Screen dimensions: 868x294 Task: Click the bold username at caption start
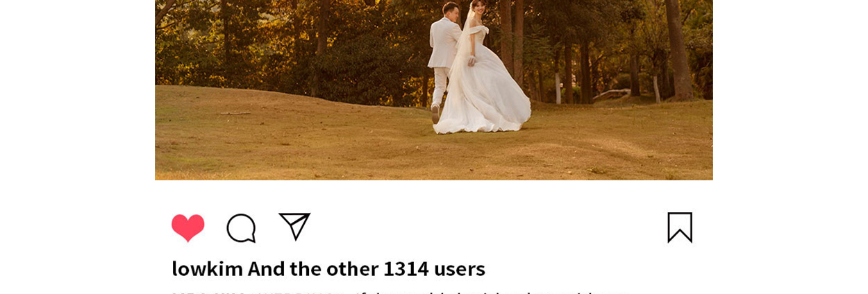[x=257, y=292]
